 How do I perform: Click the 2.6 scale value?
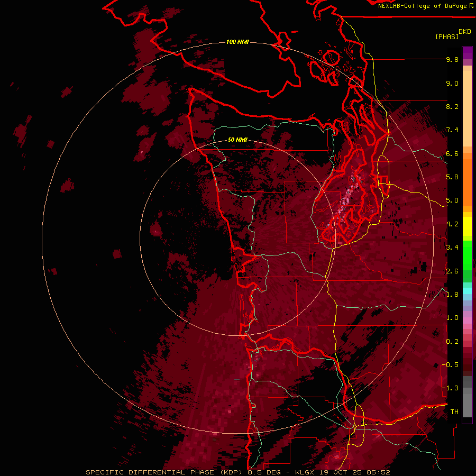click(x=452, y=271)
